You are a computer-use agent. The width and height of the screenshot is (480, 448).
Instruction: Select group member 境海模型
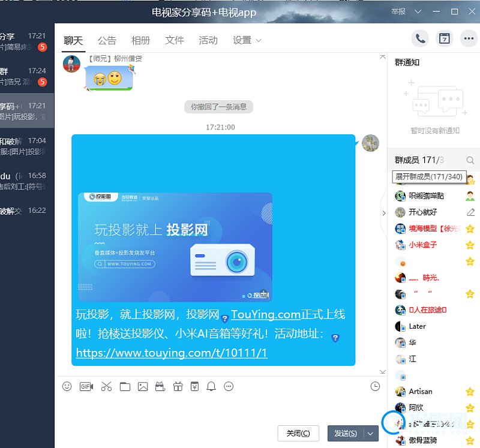coord(434,228)
